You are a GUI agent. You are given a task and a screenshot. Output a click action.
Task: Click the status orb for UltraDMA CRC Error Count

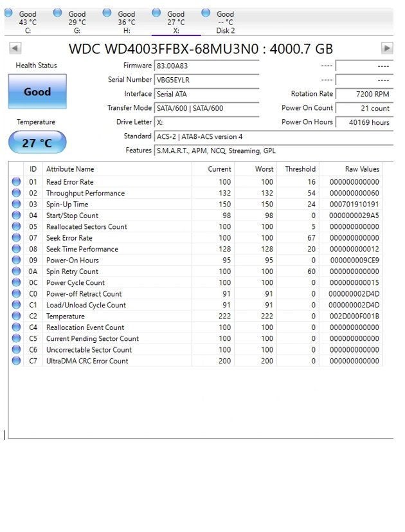[16, 361]
